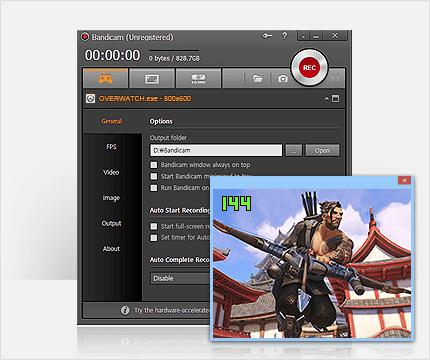Click the 0 bytes / 828.7GB readout

tap(174, 58)
